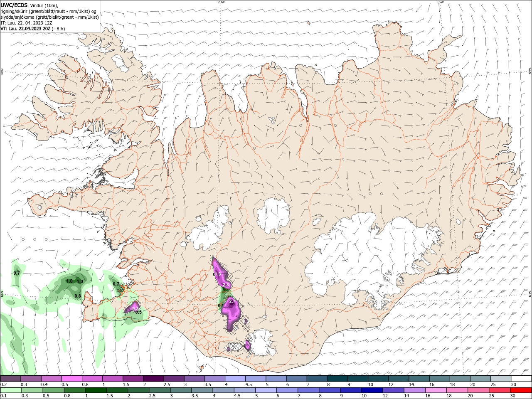This screenshot has height=399, width=532.
Task: Click the 2.7 snowfall value on the map
Action: [232, 302]
